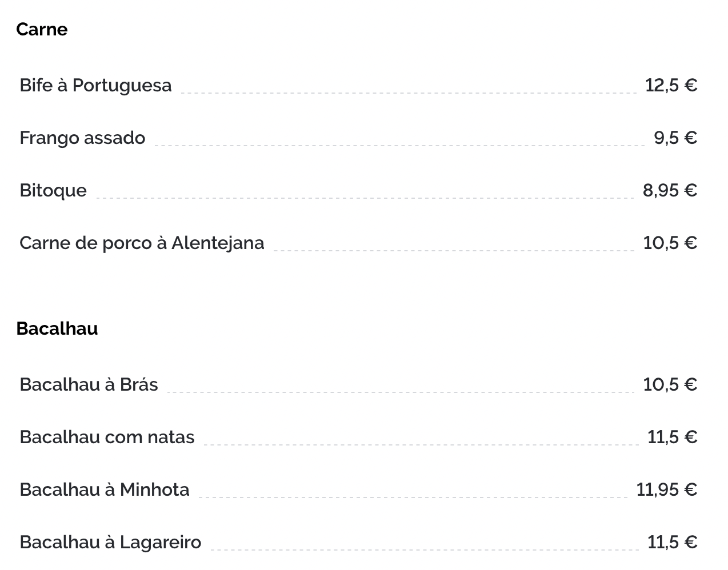
Task: Choose Bacalhau com natas
Action: coord(107,437)
